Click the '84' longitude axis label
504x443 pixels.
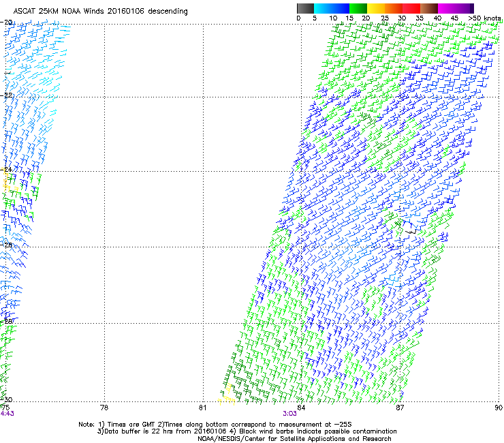(301, 408)
